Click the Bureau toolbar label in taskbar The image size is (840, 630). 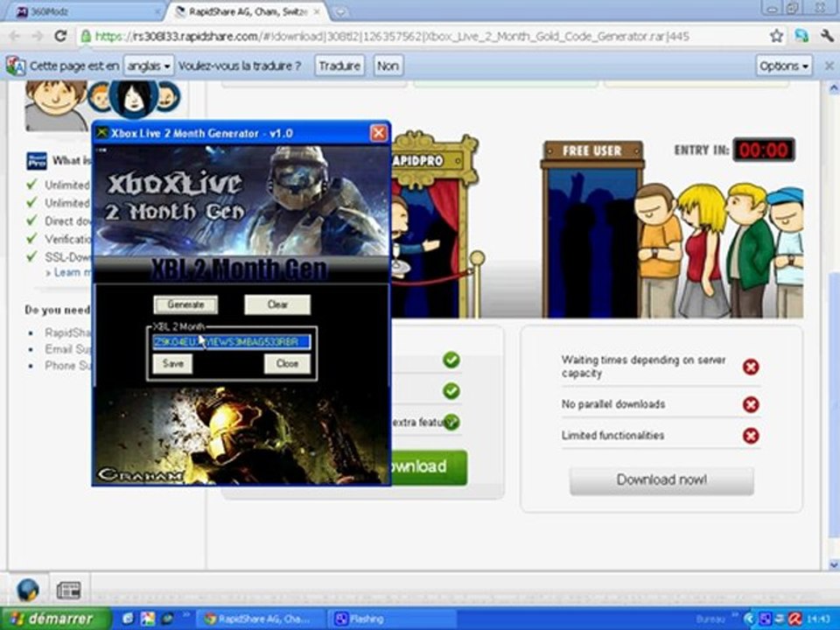tap(710, 619)
